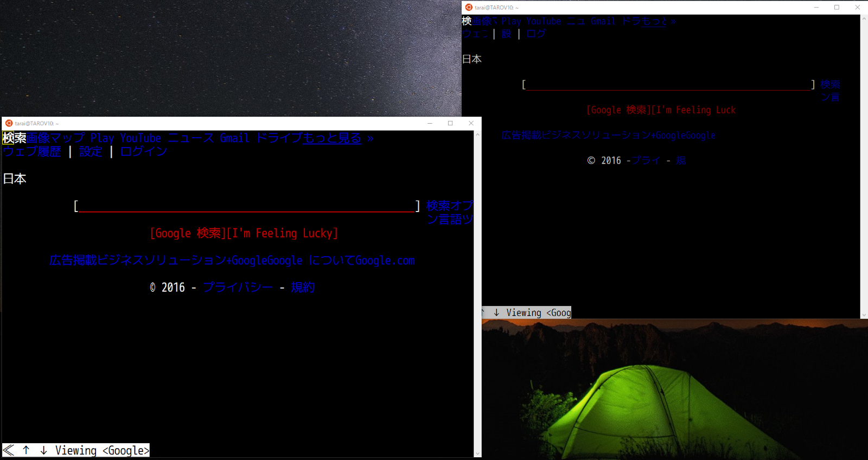The width and height of the screenshot is (868, 460).
Task: Click the ↓ arrow in back window status bar
Action: [x=496, y=312]
